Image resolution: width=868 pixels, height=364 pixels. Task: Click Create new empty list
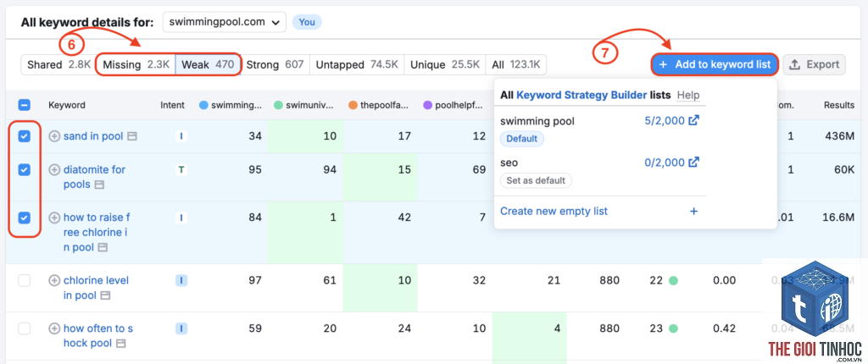[x=554, y=212]
